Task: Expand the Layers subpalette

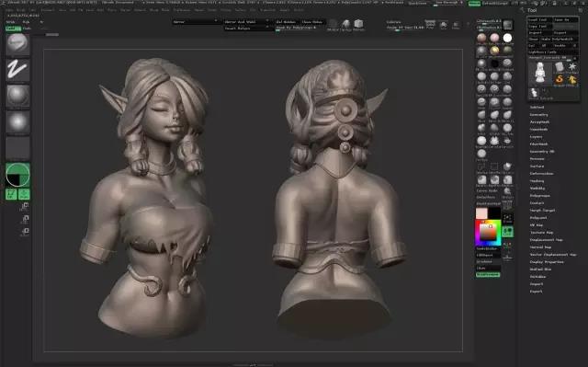Action: [x=536, y=137]
